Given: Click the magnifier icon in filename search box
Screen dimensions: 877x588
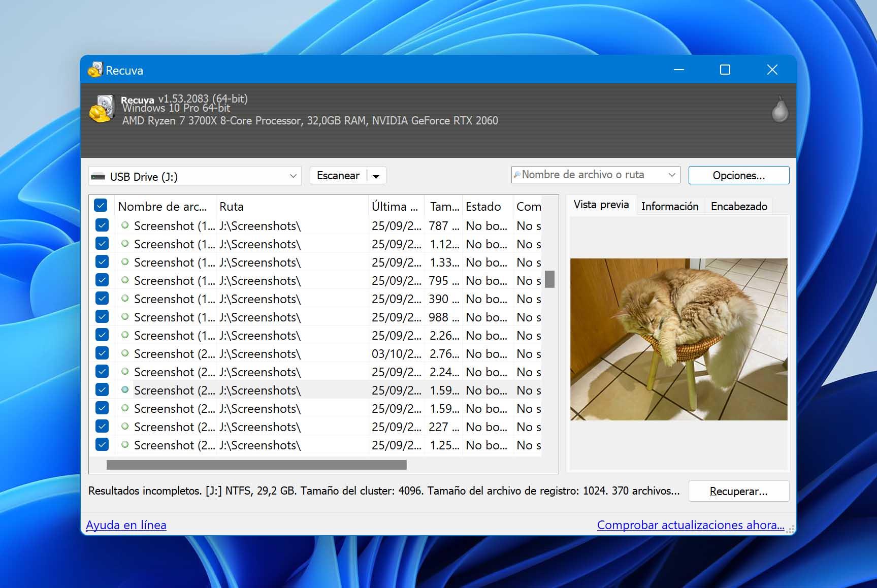Looking at the screenshot, I should tap(517, 175).
